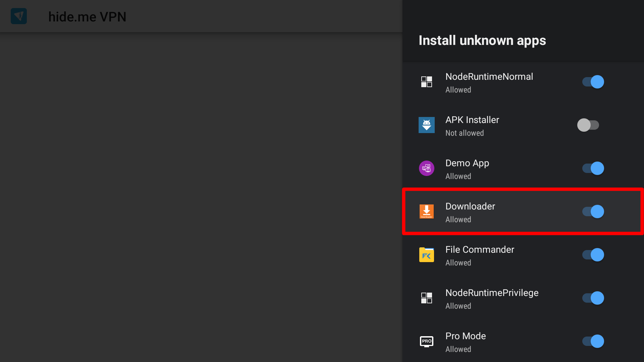Screen dimensions: 644x362
Task: Click the purple Demo App icon
Action: tap(426, 168)
